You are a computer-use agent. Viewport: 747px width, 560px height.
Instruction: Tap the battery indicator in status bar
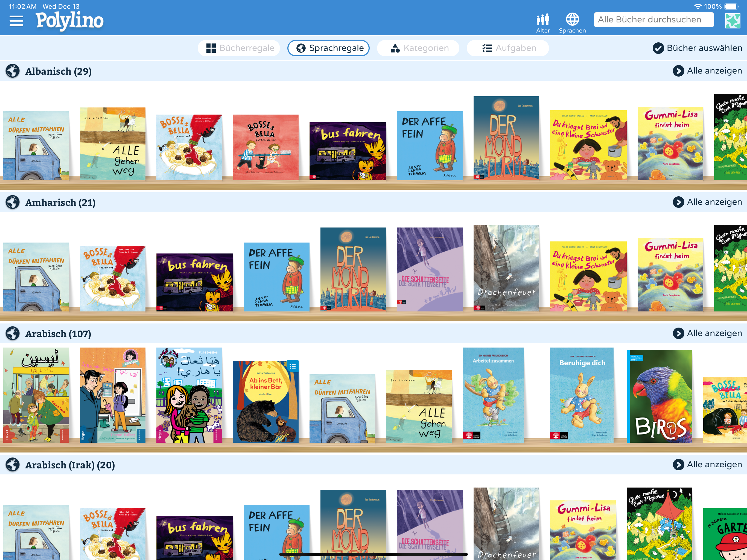tap(731, 6)
